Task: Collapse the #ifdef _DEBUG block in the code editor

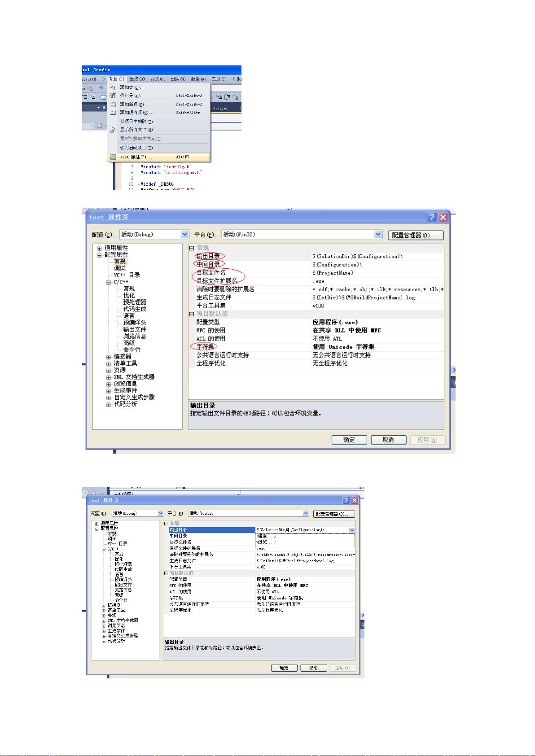Action: (x=138, y=184)
